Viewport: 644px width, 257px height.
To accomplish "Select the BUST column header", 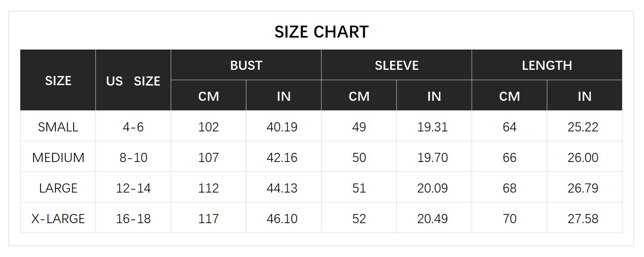I will (246, 65).
